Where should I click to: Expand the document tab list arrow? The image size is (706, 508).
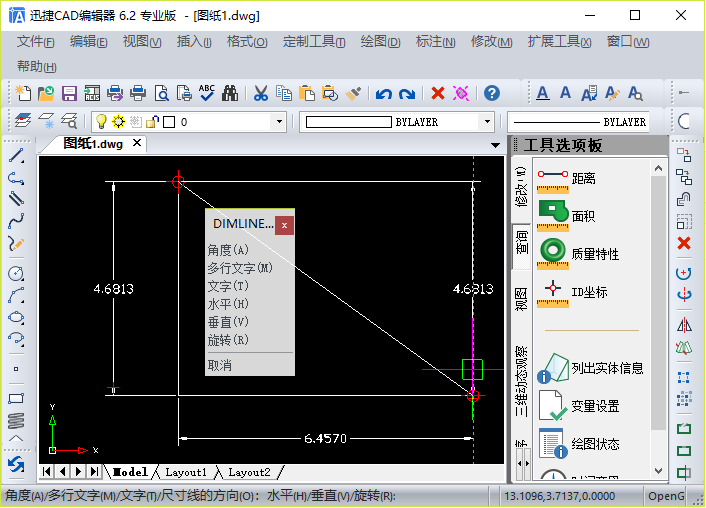pyautogui.click(x=495, y=145)
